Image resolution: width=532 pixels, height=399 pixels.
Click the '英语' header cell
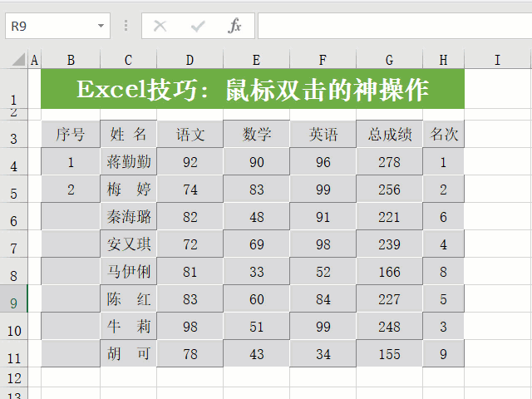click(323, 134)
